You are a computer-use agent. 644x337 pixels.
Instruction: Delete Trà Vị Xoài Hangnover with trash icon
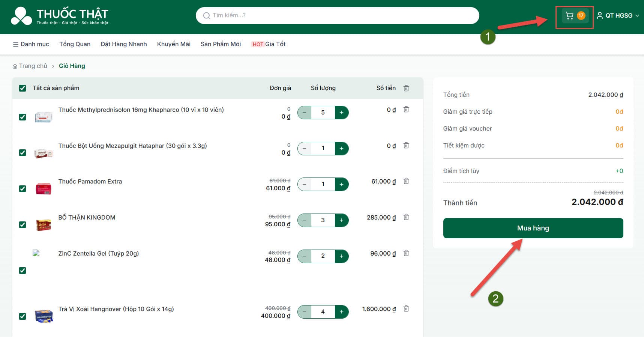tap(406, 309)
